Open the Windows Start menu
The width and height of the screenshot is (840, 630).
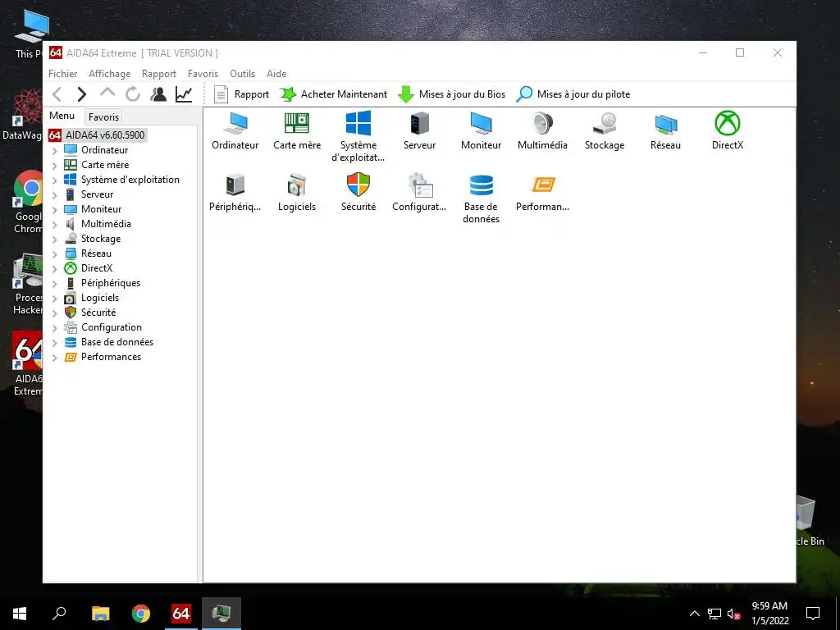pyautogui.click(x=20, y=614)
